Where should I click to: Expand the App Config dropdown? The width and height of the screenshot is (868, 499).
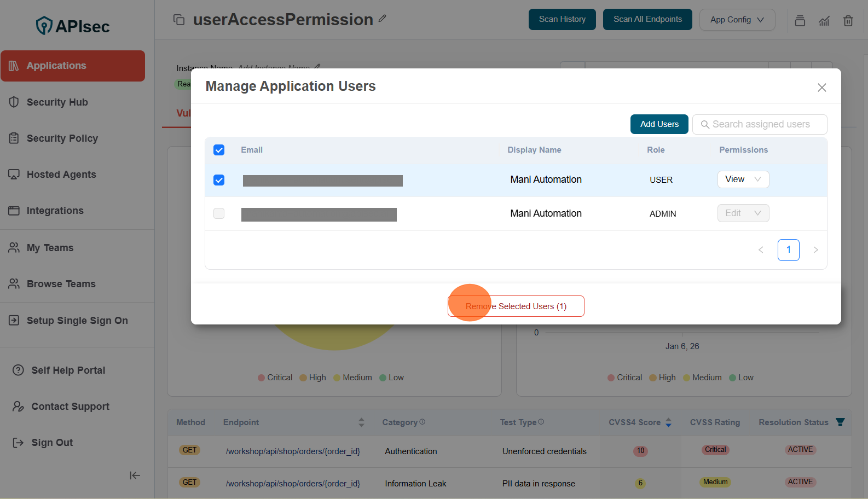click(x=737, y=20)
